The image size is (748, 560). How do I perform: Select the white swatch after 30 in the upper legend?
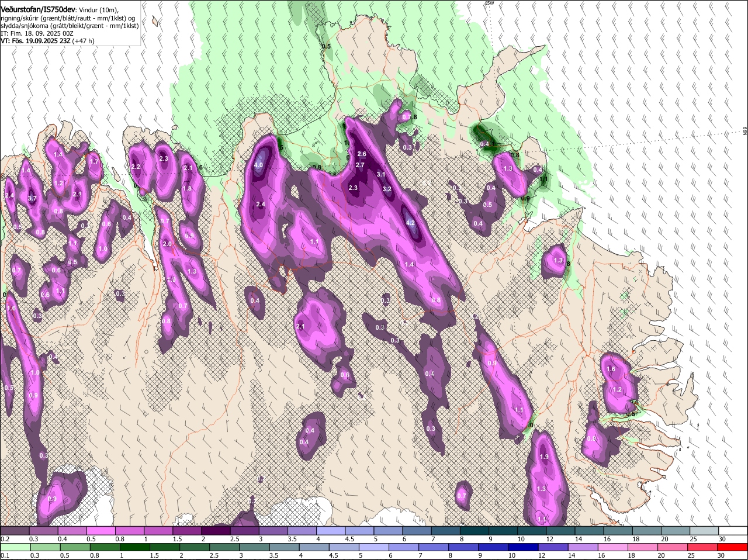(733, 531)
